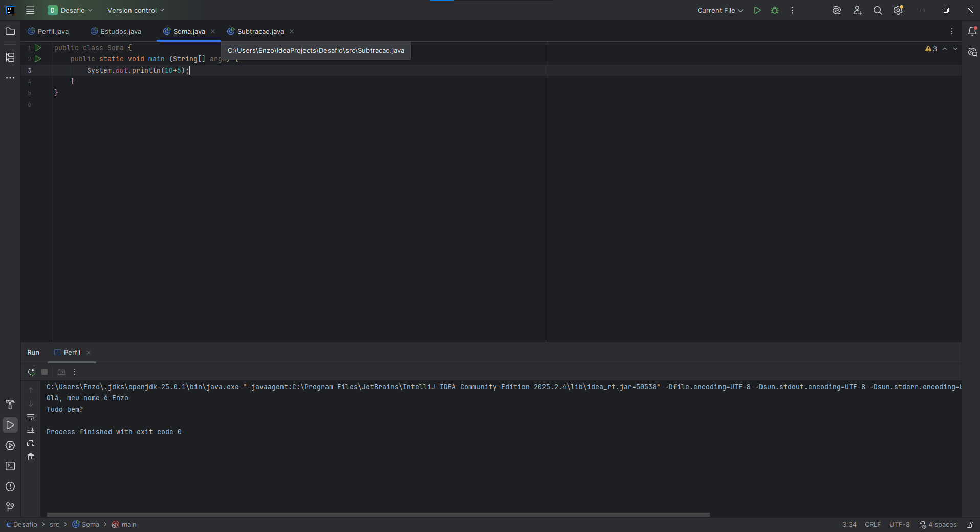Image resolution: width=980 pixels, height=532 pixels.
Task: Open the Structure tool window icon
Action: tap(10, 57)
